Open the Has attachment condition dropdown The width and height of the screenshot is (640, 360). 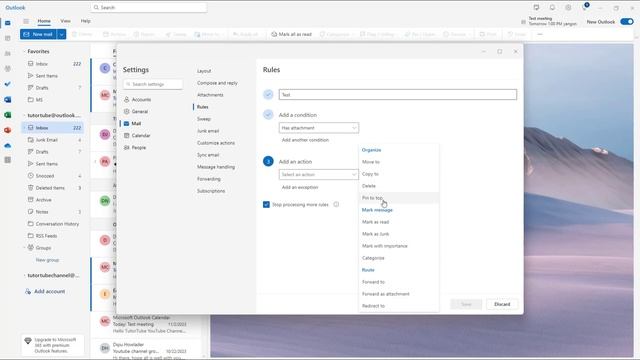pyautogui.click(x=319, y=128)
